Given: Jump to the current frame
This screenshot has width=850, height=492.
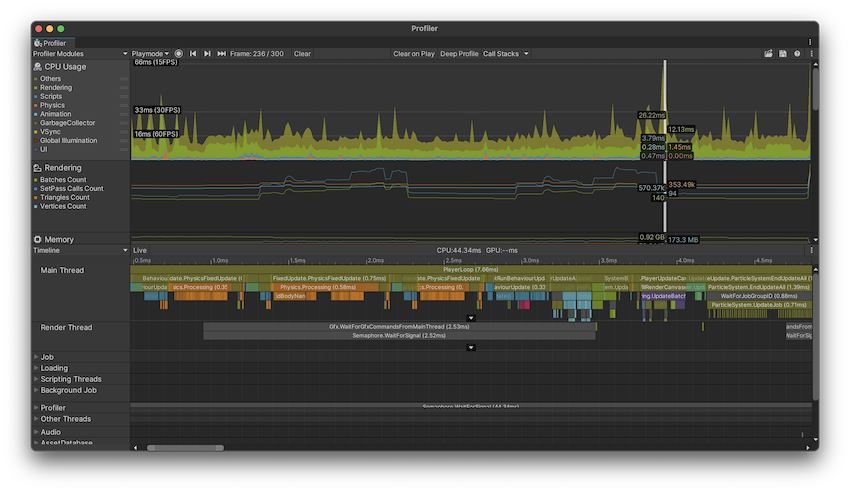Looking at the screenshot, I should (221, 54).
